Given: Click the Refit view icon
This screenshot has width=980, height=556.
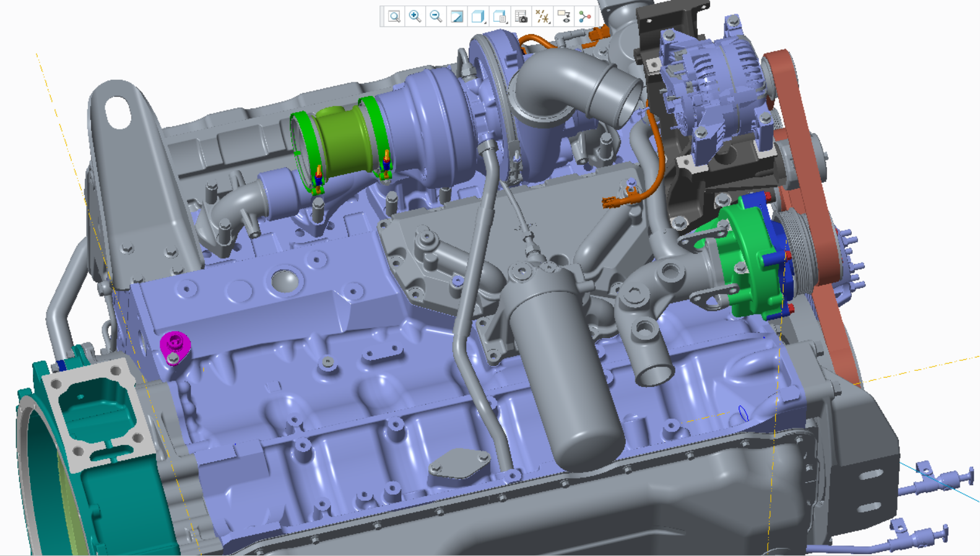Looking at the screenshot, I should (x=394, y=17).
